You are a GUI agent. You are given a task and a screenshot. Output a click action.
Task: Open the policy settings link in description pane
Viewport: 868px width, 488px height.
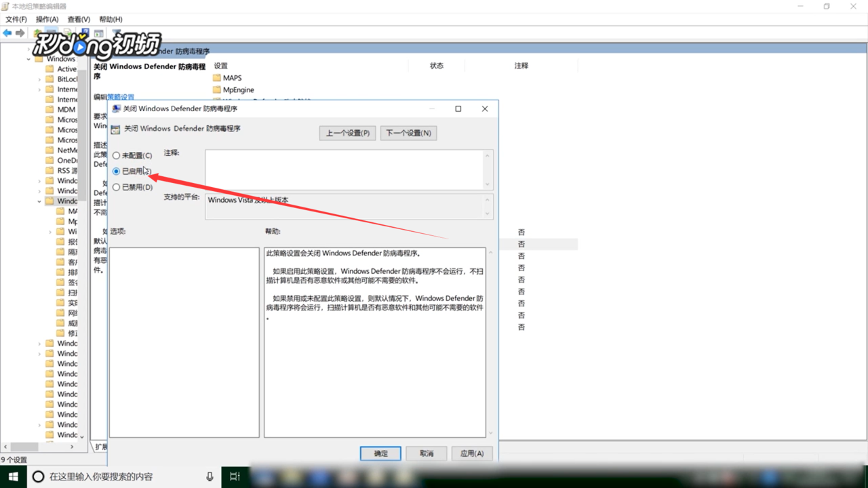pyautogui.click(x=121, y=97)
